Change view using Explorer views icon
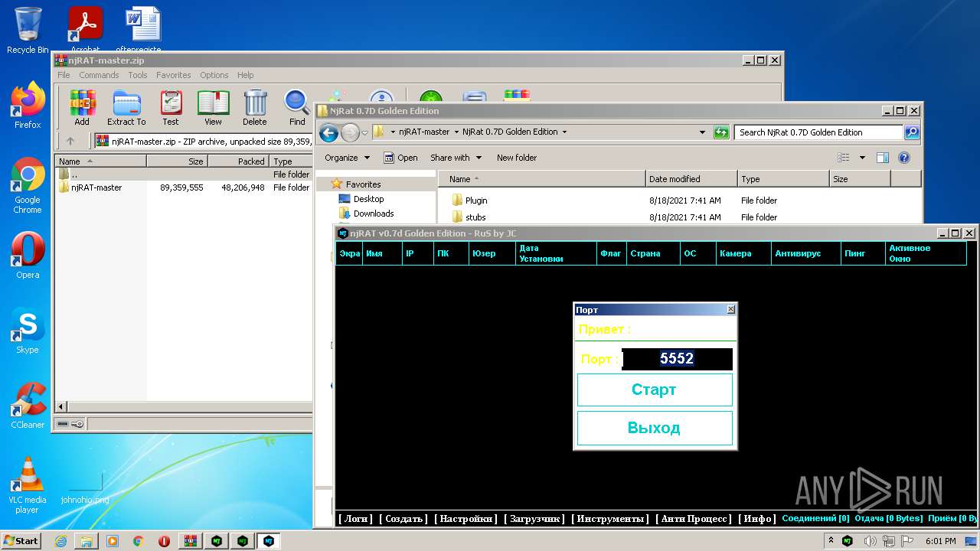The width and height of the screenshot is (980, 551). coord(844,158)
